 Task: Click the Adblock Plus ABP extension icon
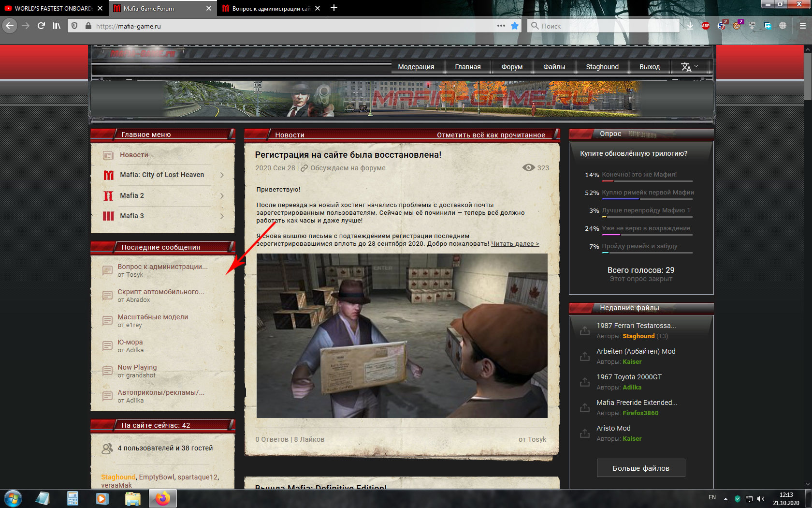[706, 26]
